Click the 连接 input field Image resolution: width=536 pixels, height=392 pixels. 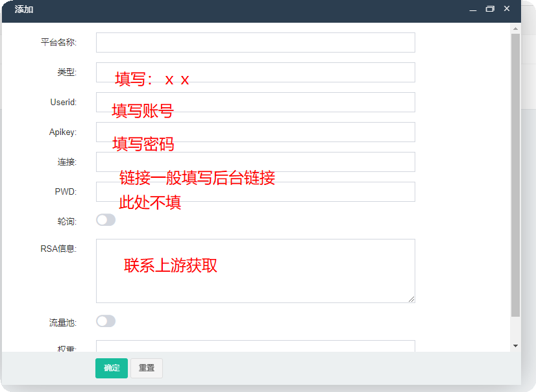pyautogui.click(x=256, y=162)
